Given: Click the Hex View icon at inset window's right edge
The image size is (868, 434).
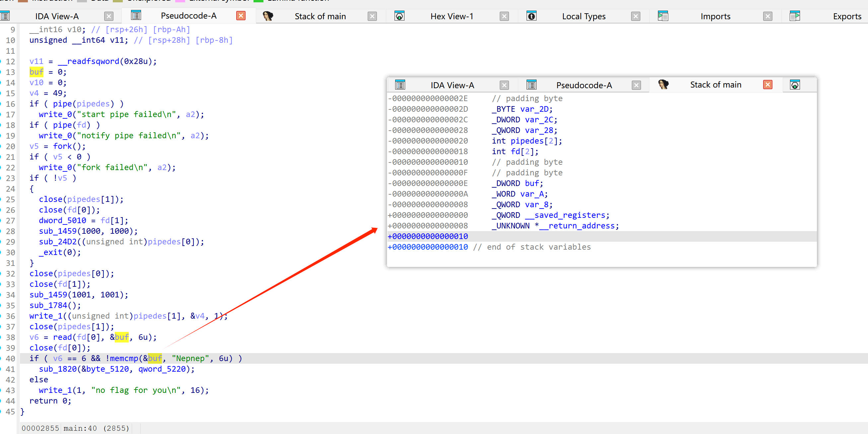Looking at the screenshot, I should 795,85.
